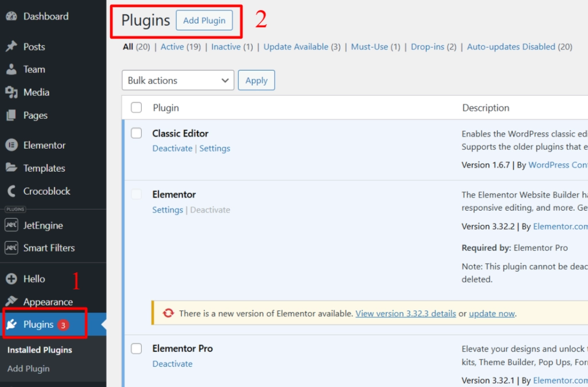The width and height of the screenshot is (588, 387).
Task: Open the Bulk actions dropdown
Action: click(x=177, y=80)
